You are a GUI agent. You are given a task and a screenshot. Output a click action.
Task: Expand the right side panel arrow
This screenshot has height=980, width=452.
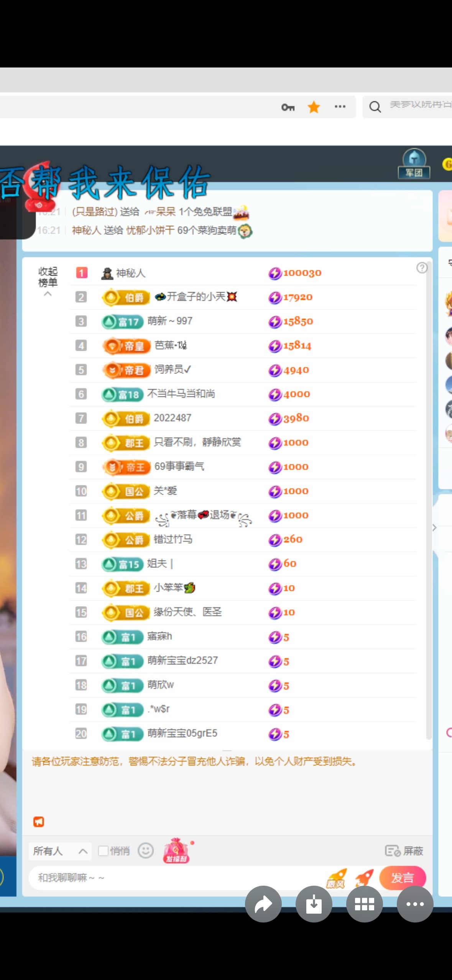[x=434, y=528]
